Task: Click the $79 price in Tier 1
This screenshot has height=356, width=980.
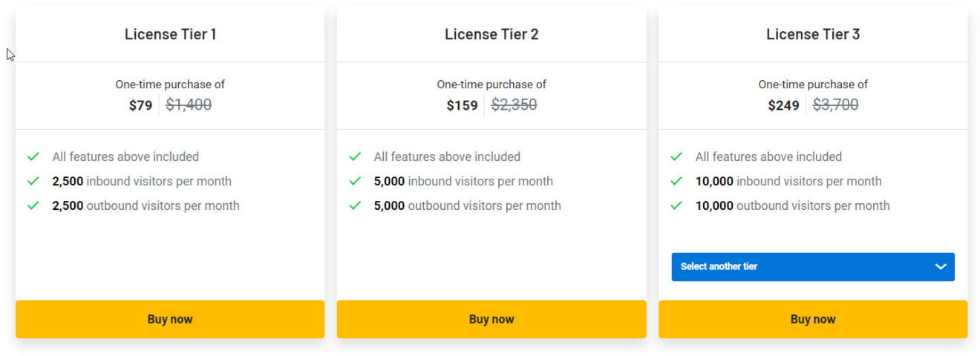Action: pyautogui.click(x=140, y=105)
